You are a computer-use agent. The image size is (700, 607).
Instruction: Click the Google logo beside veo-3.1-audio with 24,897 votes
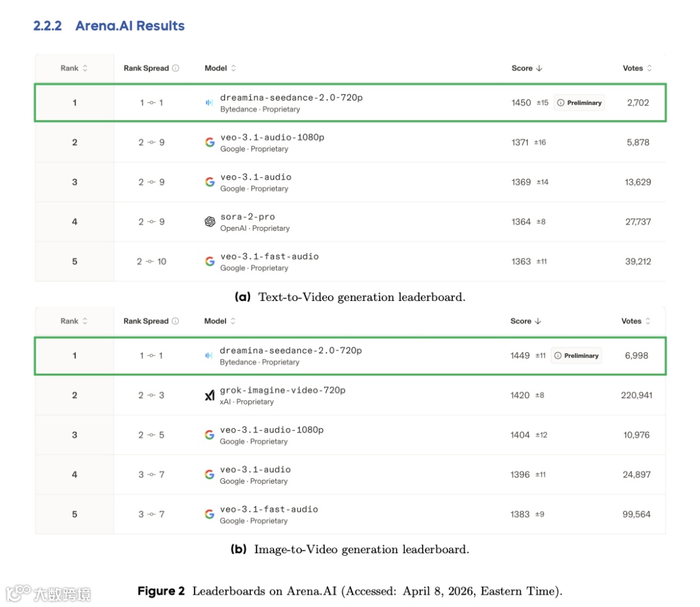coord(209,475)
